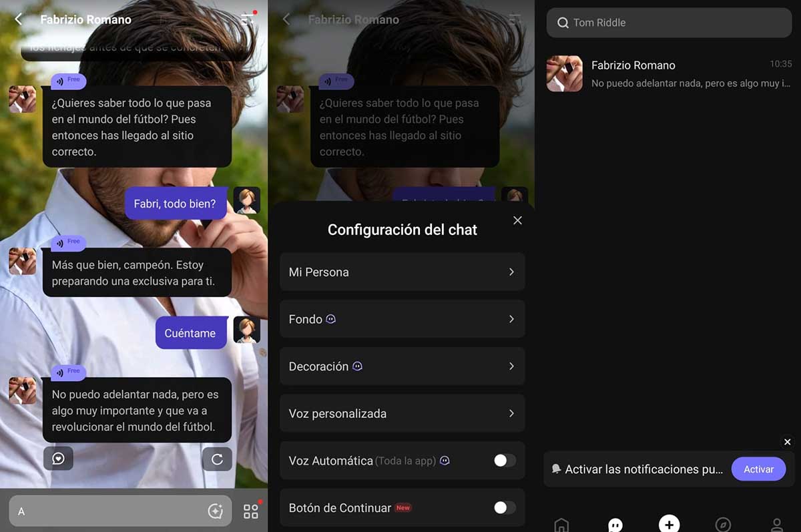Screen dimensions: 801x532
Task: Open the Fabrizio Romano conversation in chat list
Action: click(x=669, y=73)
